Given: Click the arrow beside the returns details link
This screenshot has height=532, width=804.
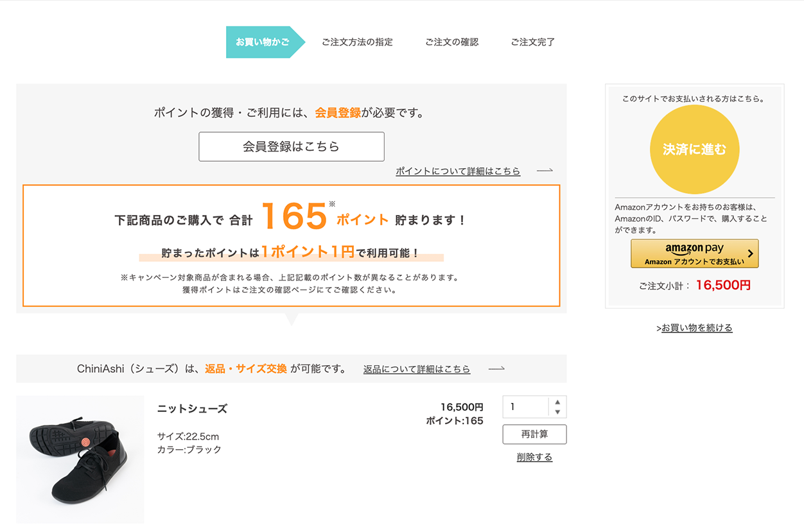Looking at the screenshot, I should (496, 369).
